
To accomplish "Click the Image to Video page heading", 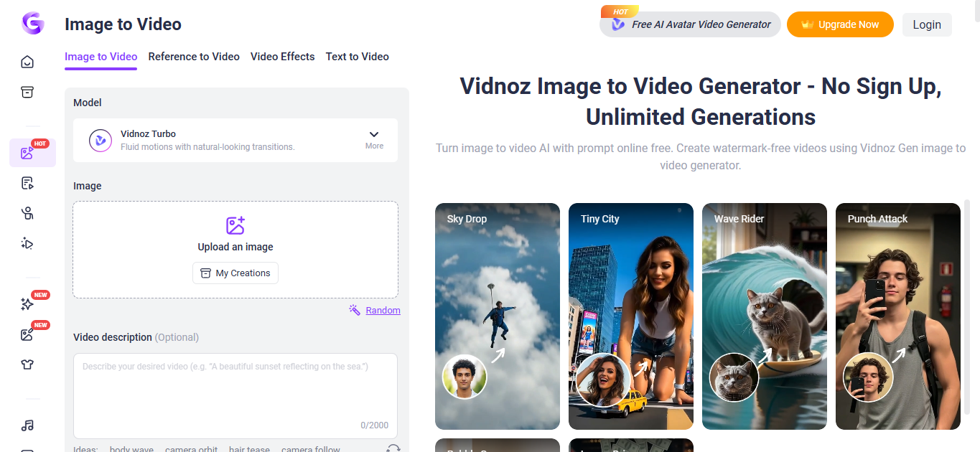I will [123, 24].
